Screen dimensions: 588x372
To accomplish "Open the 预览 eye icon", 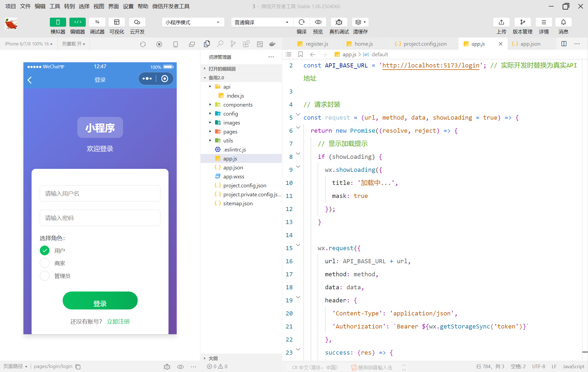I will pyautogui.click(x=318, y=22).
